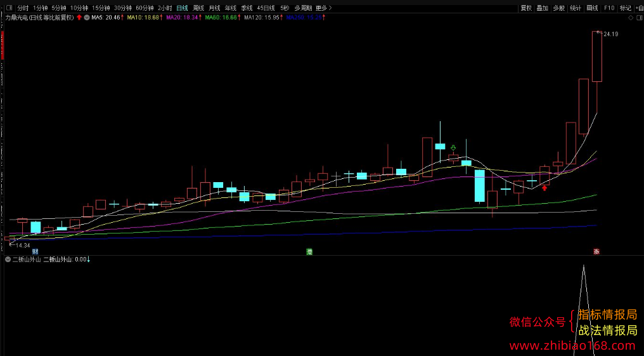Open the 多周期 multi-period view
Viewport: 644px width, 356px height.
[303, 8]
